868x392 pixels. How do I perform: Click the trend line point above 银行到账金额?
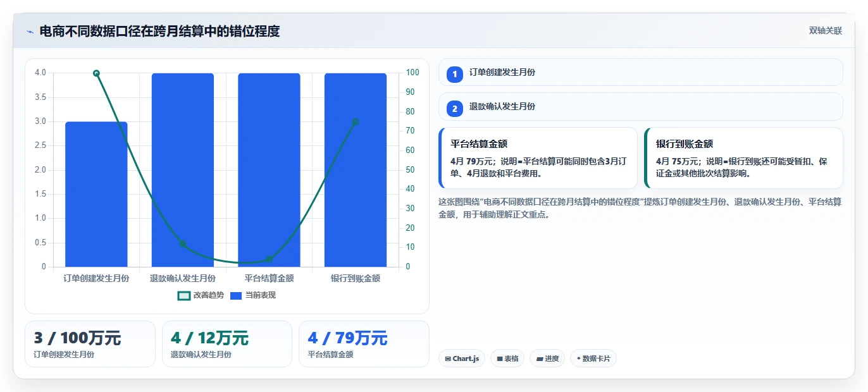[x=356, y=122]
